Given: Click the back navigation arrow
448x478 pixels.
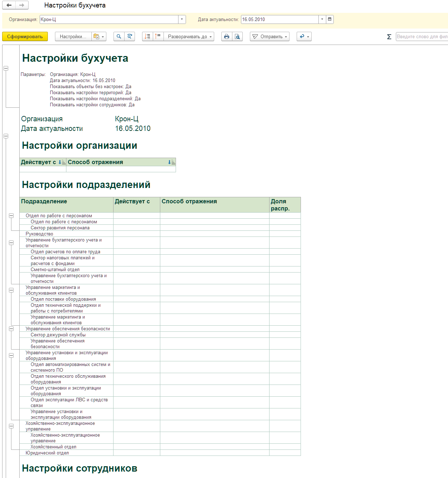Looking at the screenshot, I should coord(9,5).
